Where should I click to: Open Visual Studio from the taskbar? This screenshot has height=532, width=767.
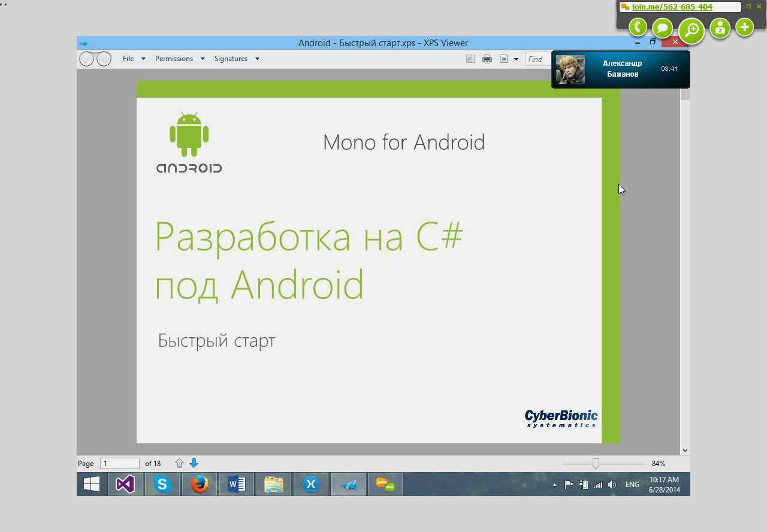point(125,484)
